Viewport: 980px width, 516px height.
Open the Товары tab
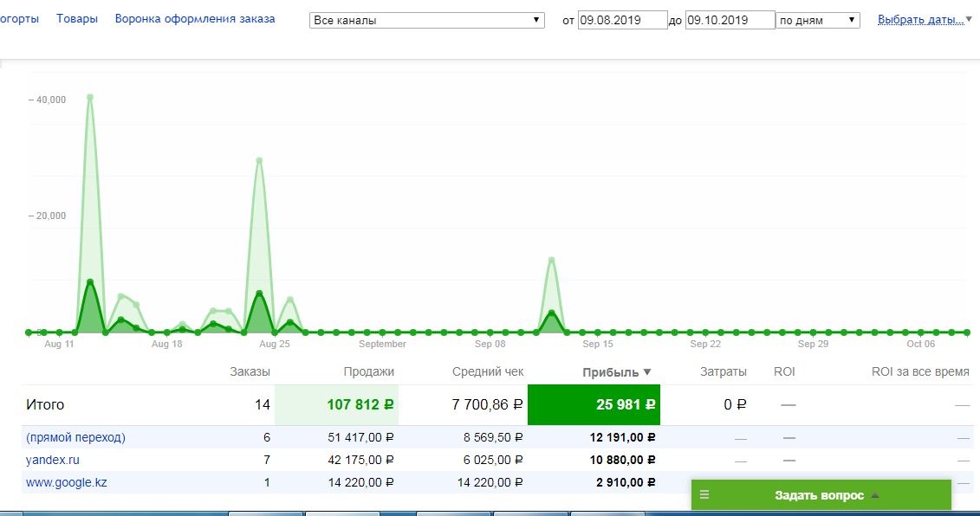click(x=77, y=19)
